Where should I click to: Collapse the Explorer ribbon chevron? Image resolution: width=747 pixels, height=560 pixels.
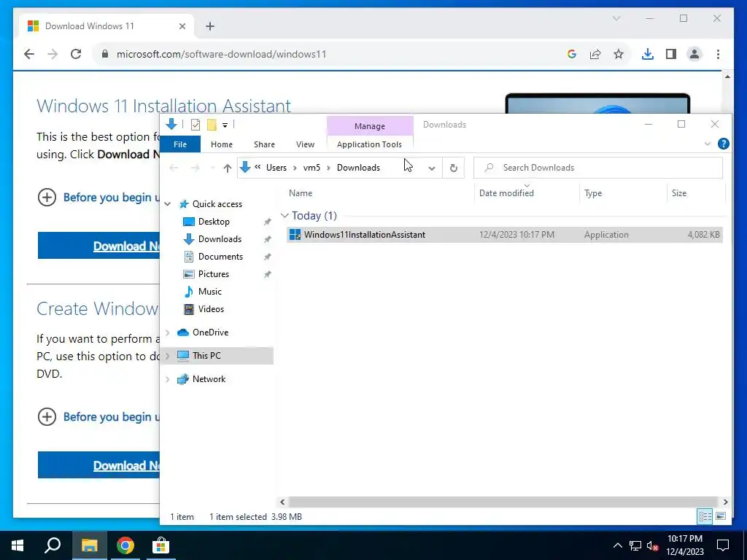(x=708, y=144)
